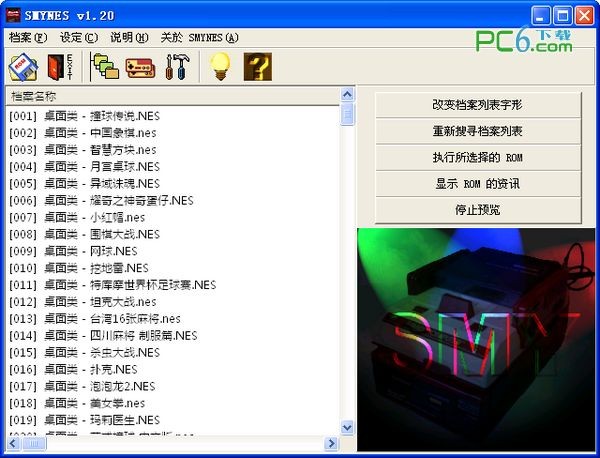Select [015] 桌面类 - 杀虫大战.NES
Viewport: 600px width, 458px height.
[x=84, y=352]
